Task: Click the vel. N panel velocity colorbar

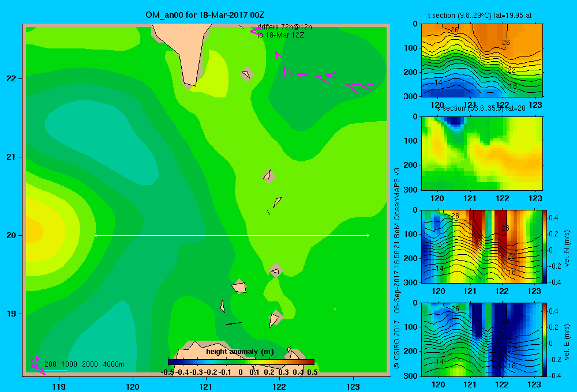Action: click(545, 246)
